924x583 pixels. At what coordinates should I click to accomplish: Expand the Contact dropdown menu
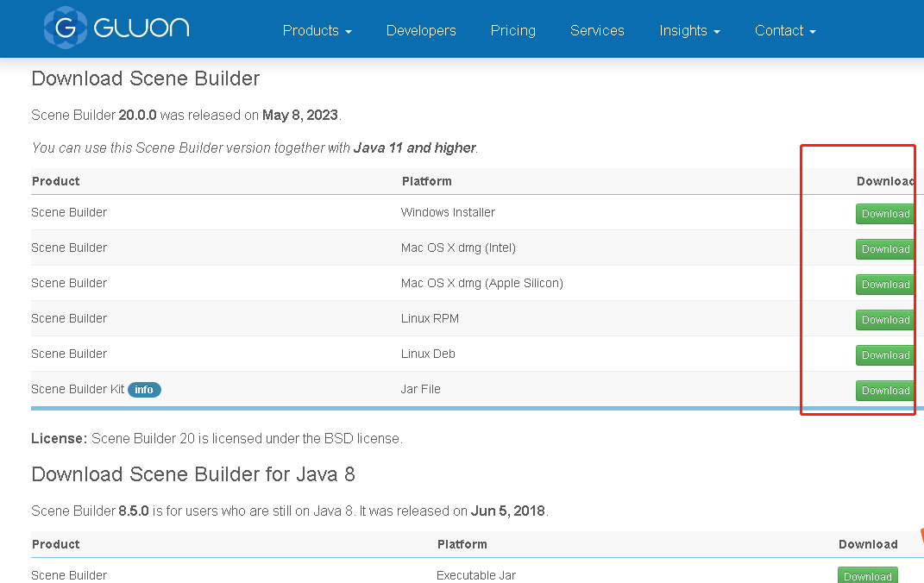pos(784,30)
